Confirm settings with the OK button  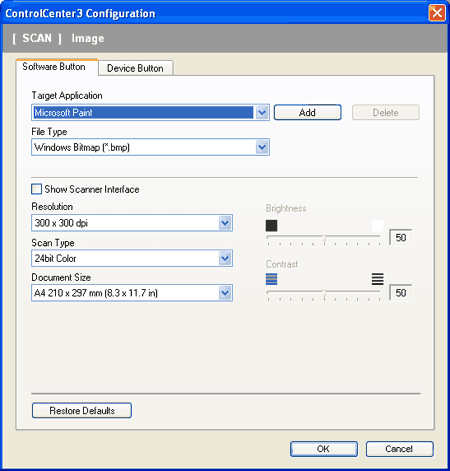click(x=323, y=449)
